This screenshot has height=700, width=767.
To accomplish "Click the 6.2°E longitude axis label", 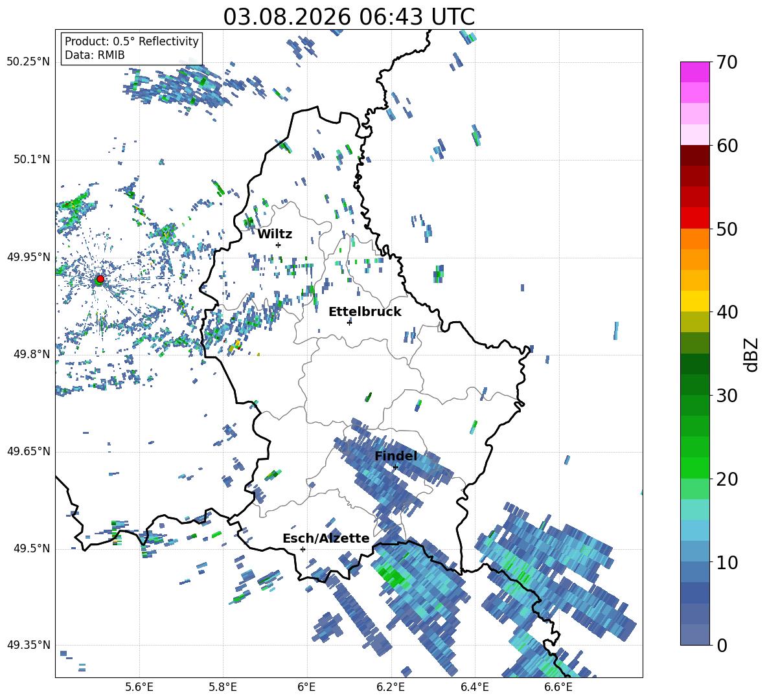I will click(x=391, y=687).
